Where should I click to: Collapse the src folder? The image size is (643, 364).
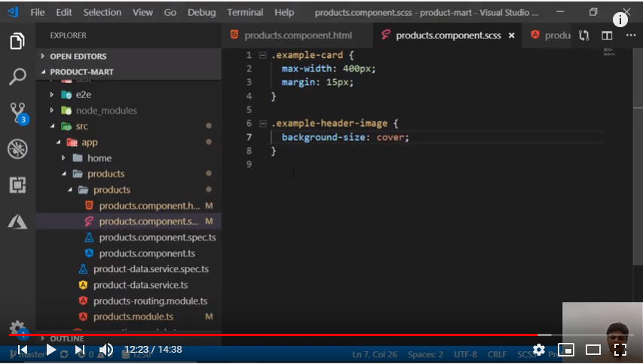(81, 126)
